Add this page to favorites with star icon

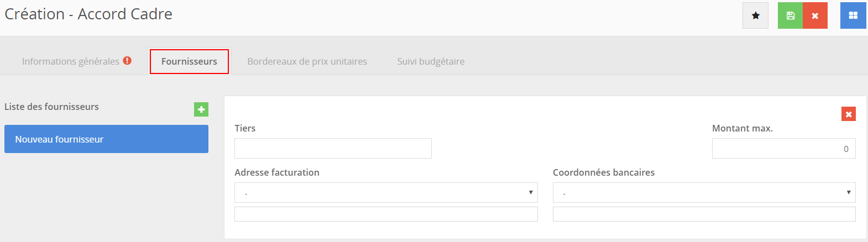pos(755,15)
